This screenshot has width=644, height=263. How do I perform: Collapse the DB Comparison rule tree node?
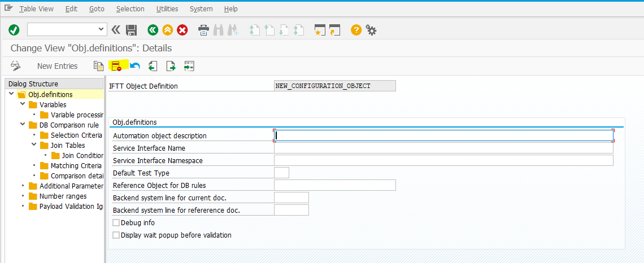(x=23, y=125)
